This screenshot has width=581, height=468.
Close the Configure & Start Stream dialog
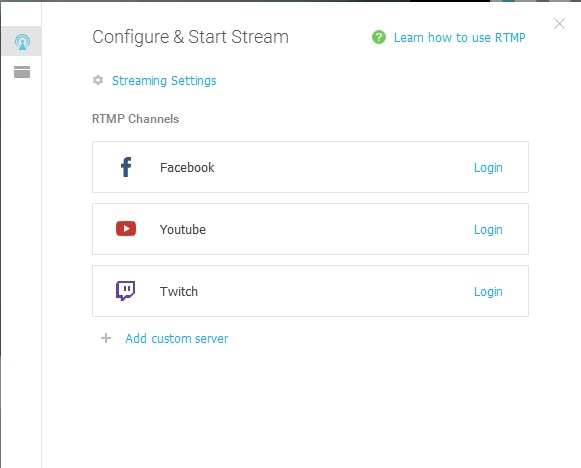(x=559, y=24)
